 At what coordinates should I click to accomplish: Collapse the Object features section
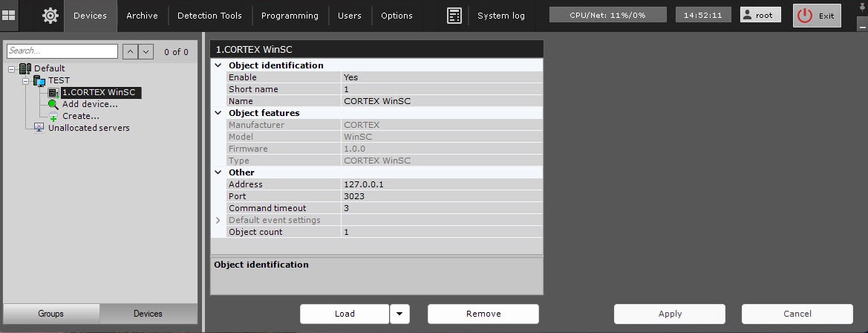(218, 113)
